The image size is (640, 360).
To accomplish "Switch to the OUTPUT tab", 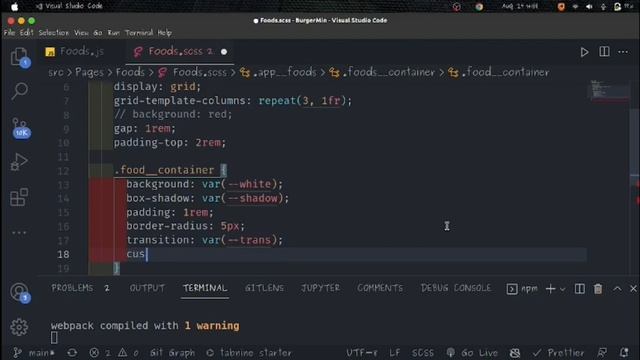I will [147, 288].
